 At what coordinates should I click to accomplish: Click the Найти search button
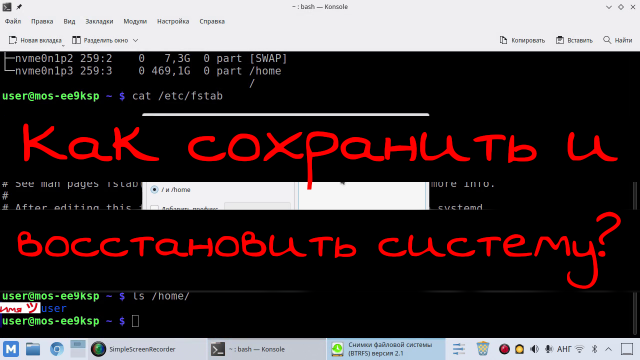[x=618, y=40]
